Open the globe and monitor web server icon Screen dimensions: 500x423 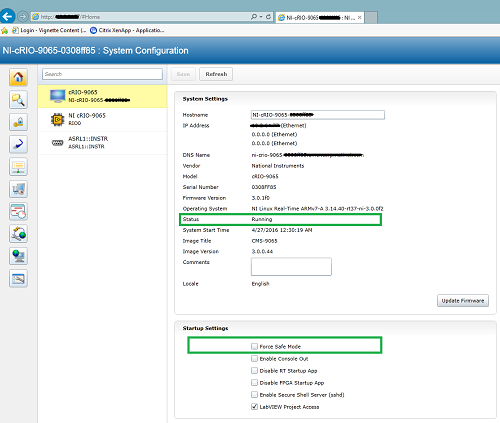(18, 256)
